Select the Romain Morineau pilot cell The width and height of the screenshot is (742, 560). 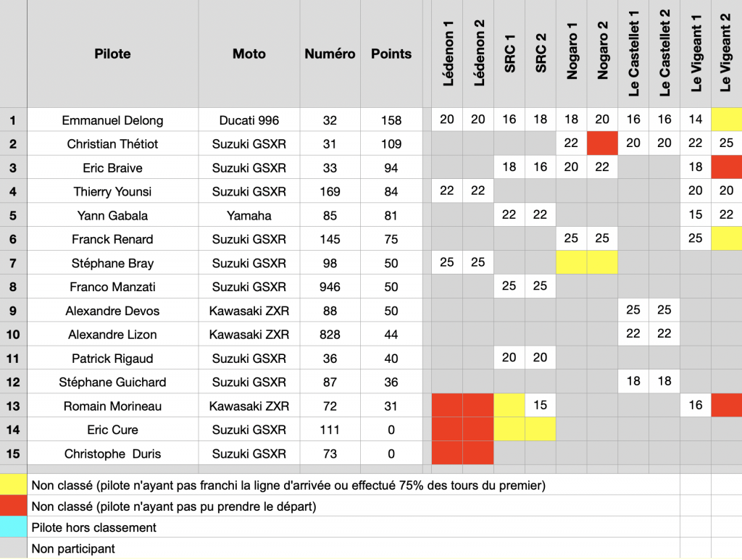[112, 406]
